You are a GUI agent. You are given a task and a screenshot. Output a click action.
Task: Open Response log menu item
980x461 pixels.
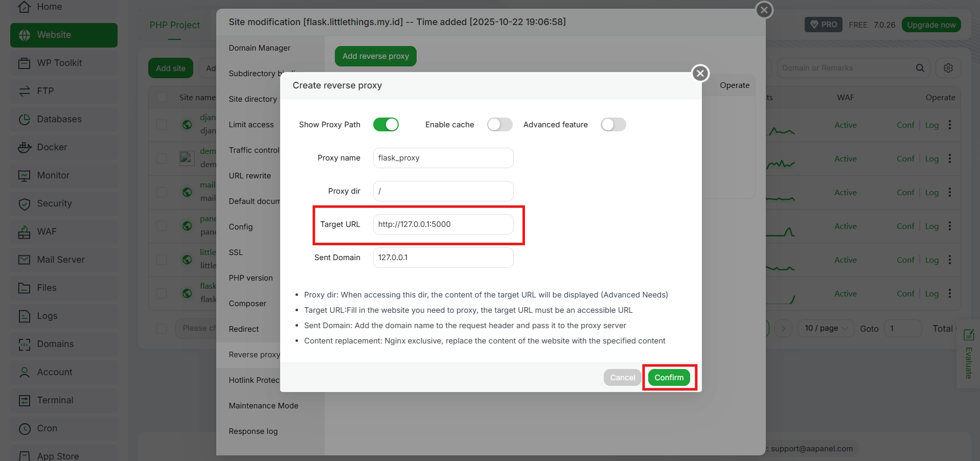point(253,431)
